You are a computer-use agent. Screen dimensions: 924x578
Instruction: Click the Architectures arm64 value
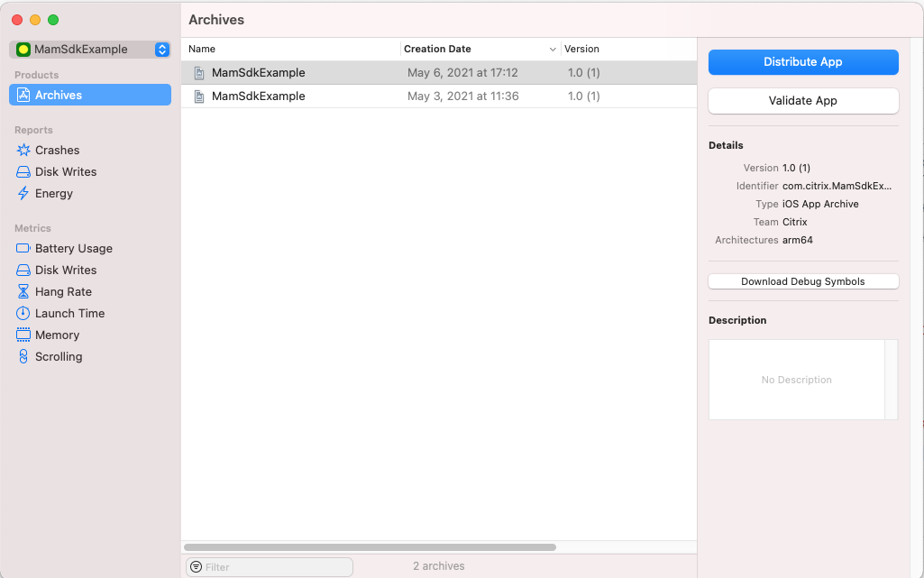click(797, 240)
